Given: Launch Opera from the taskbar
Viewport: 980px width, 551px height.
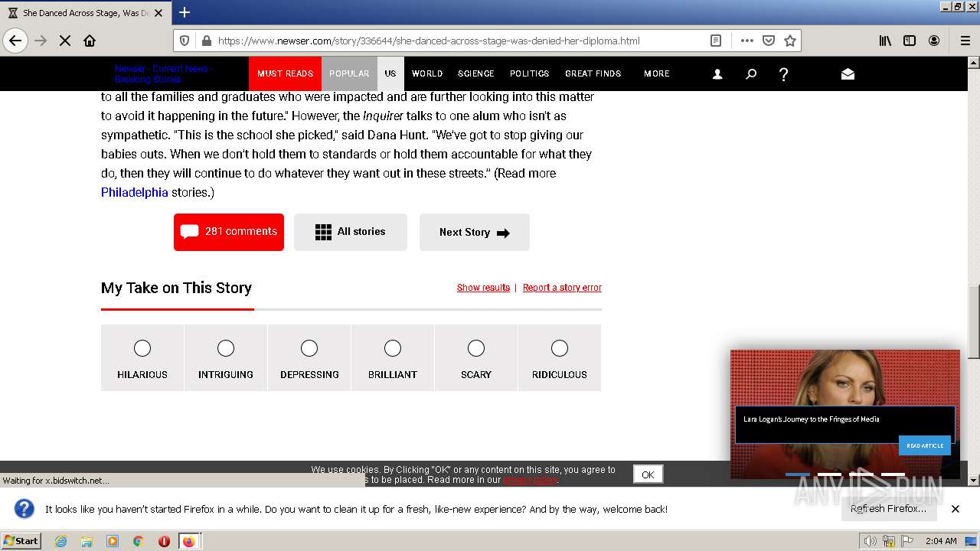Looking at the screenshot, I should coord(164,541).
